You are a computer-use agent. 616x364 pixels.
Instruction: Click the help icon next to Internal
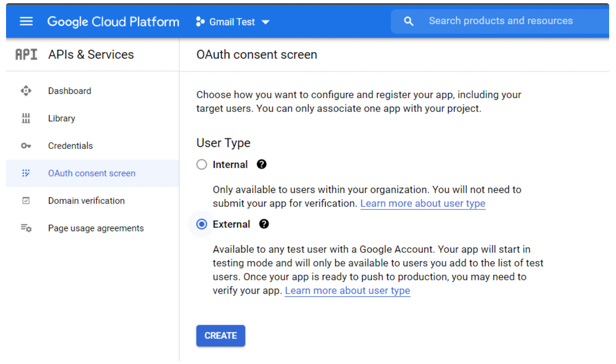click(262, 164)
